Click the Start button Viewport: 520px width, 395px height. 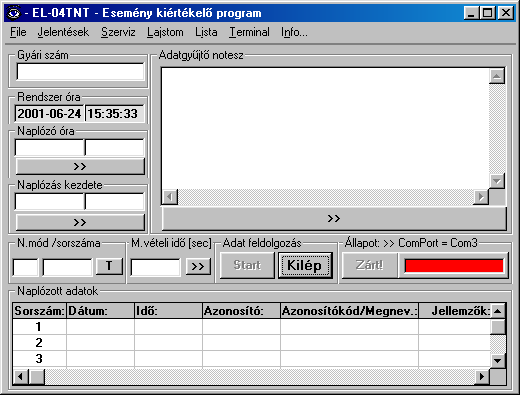(x=247, y=265)
